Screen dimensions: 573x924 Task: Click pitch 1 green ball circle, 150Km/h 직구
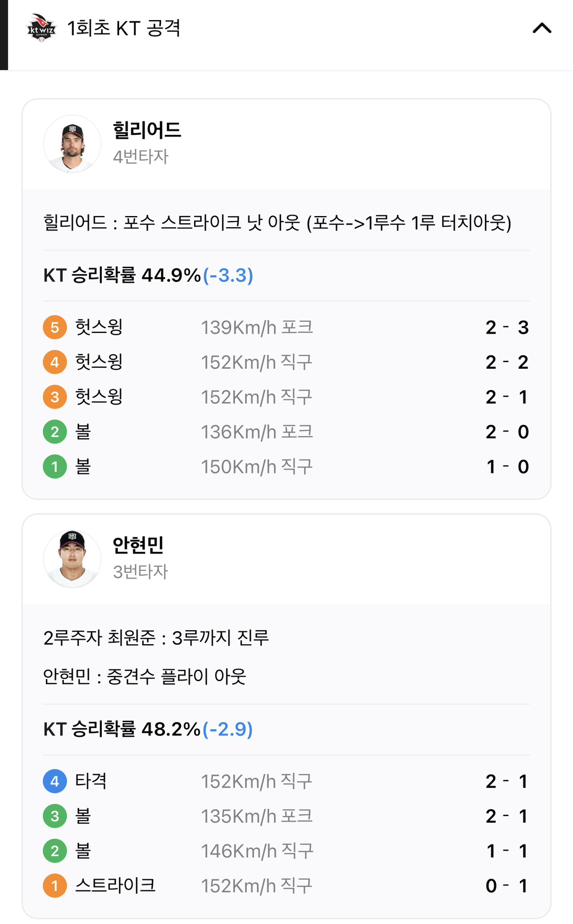tap(55, 466)
